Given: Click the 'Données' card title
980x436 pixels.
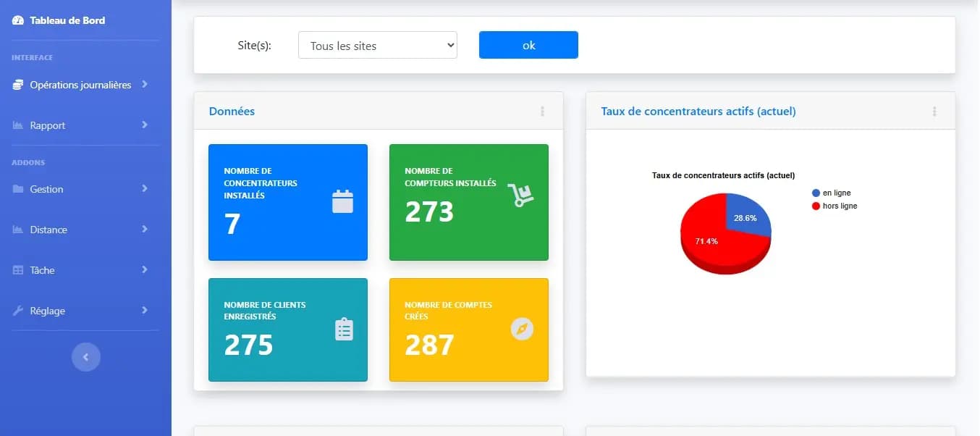Looking at the screenshot, I should pyautogui.click(x=232, y=112).
